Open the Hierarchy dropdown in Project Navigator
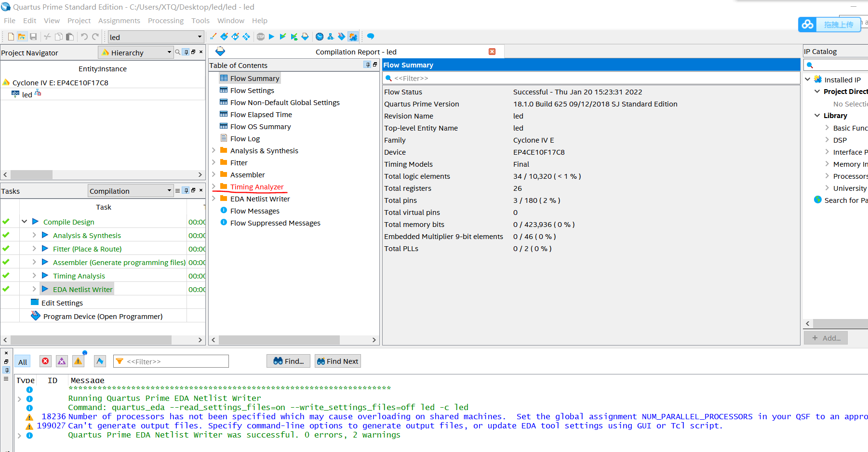 pos(136,53)
